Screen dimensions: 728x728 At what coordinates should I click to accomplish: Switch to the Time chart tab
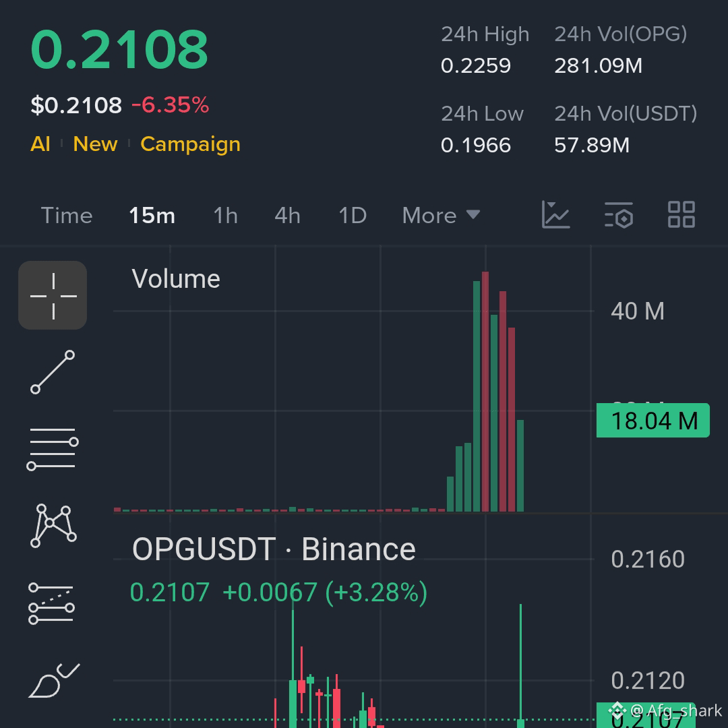[67, 216]
